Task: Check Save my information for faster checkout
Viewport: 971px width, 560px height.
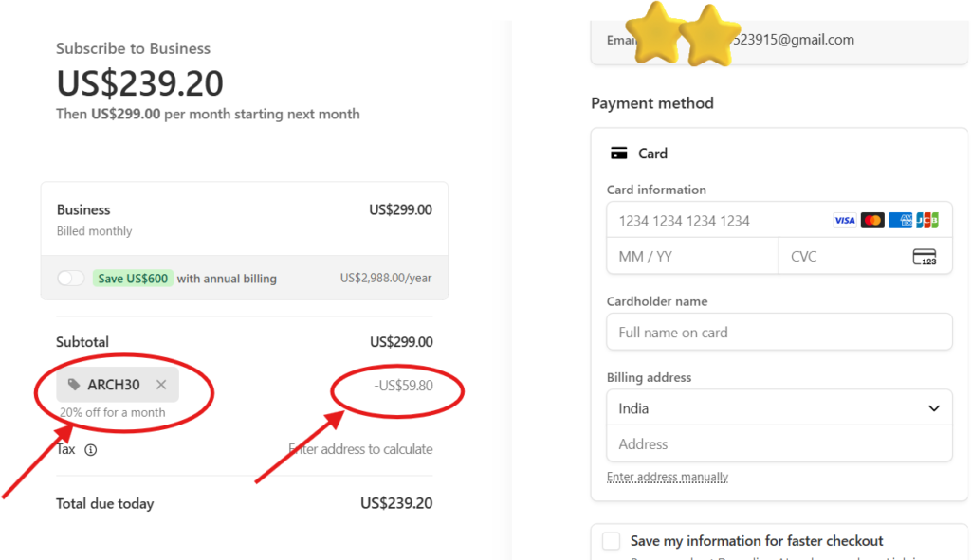Action: (612, 541)
